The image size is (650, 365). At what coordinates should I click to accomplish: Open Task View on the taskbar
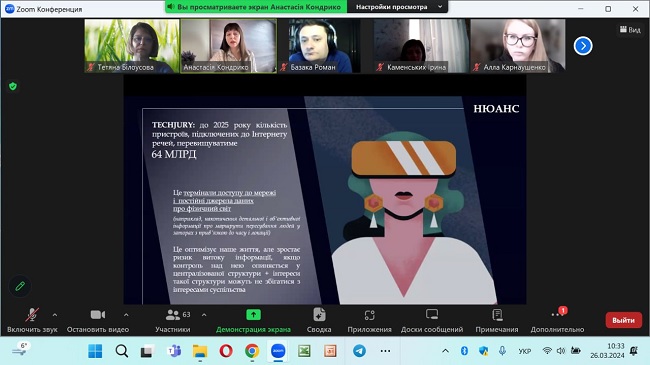tap(147, 351)
